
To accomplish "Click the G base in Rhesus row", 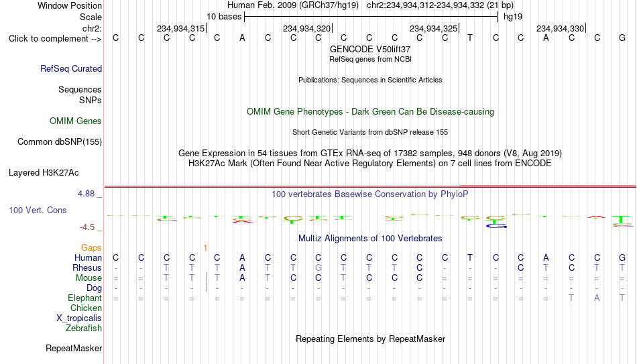I will click(x=318, y=267).
